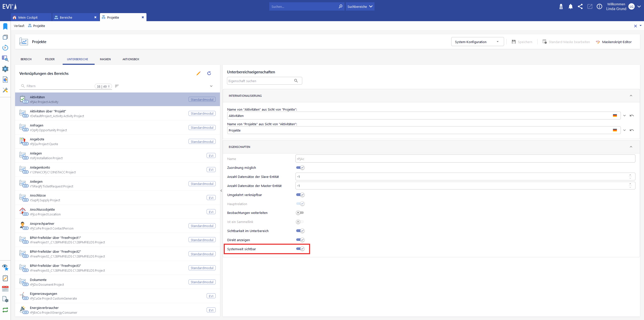The height and width of the screenshot is (320, 644).
Task: Click the share icon in top bar
Action: [x=580, y=7]
